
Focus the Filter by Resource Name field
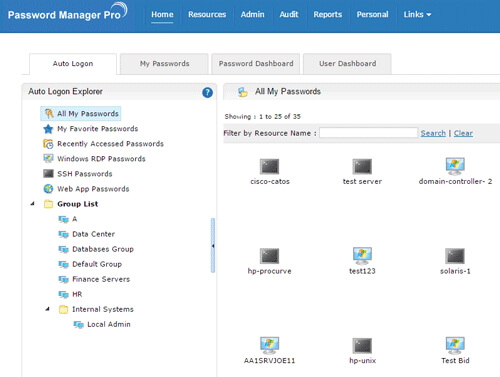(368, 133)
